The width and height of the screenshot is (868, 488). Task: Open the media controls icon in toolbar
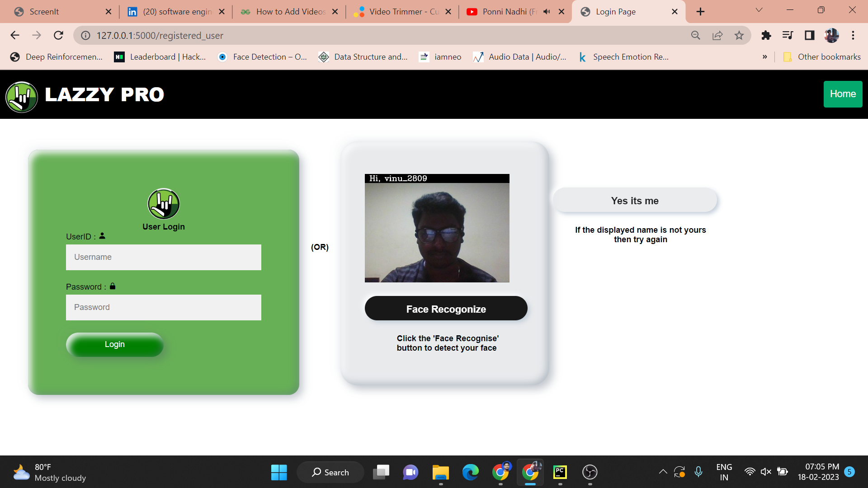[x=788, y=35]
